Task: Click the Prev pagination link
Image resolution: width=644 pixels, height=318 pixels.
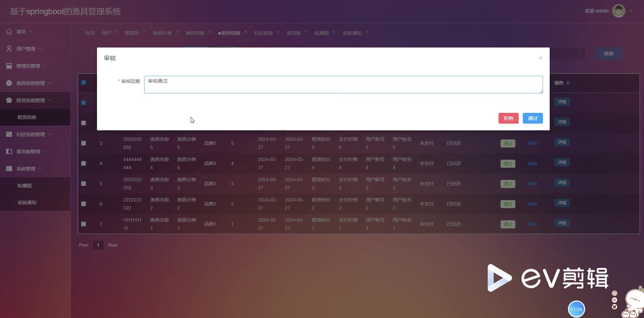Action: [84, 245]
